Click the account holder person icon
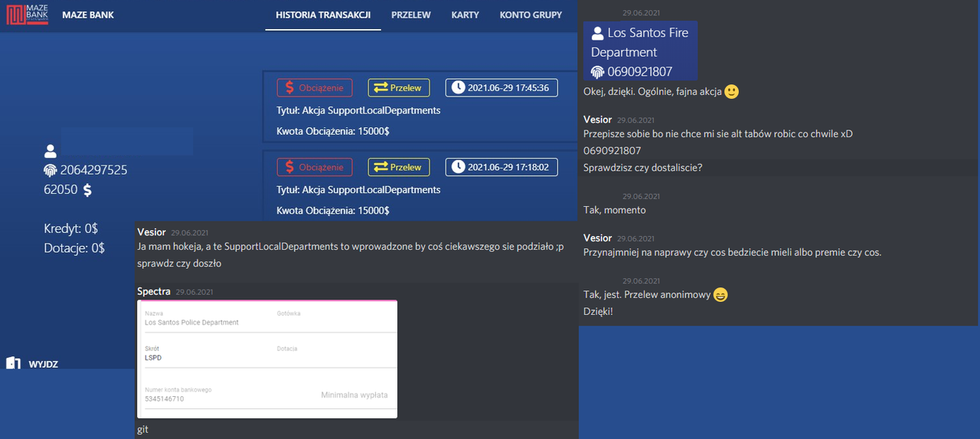The image size is (980, 439). (51, 151)
